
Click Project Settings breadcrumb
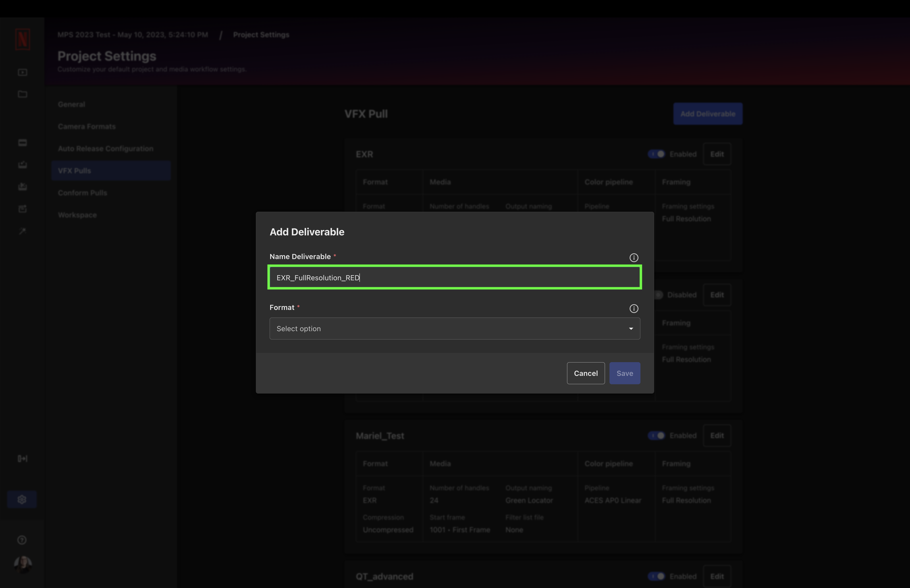pos(261,35)
